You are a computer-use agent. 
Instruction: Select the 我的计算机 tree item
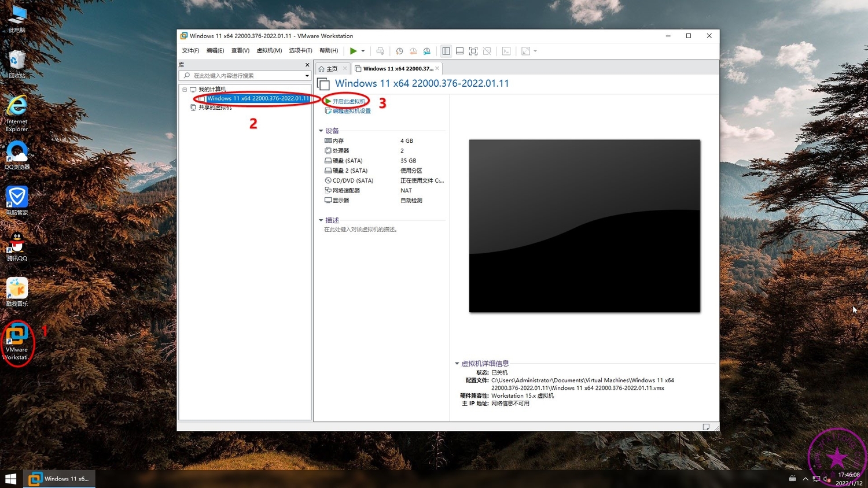[x=212, y=90]
